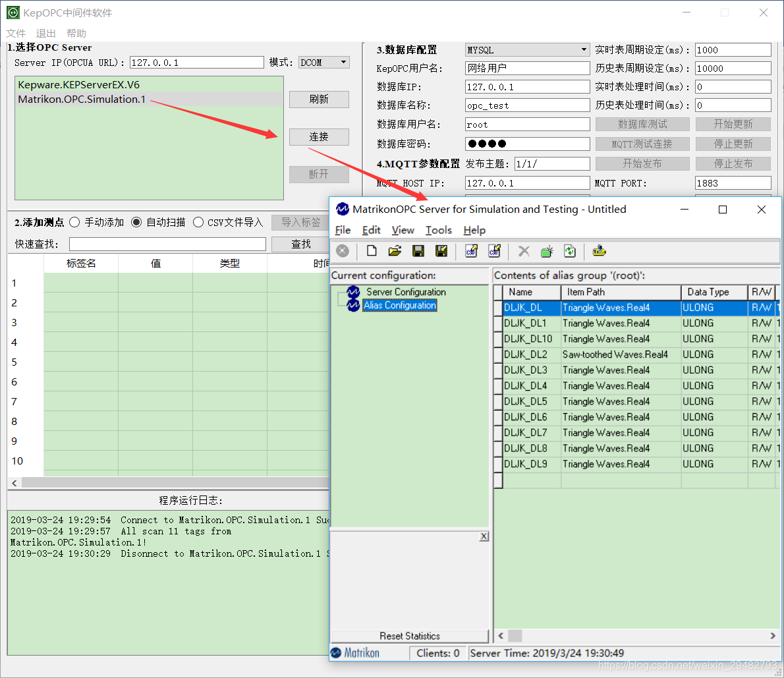Select Matrikon.OPC.Simulation.1 in server list
The image size is (784, 678).
pos(149,99)
